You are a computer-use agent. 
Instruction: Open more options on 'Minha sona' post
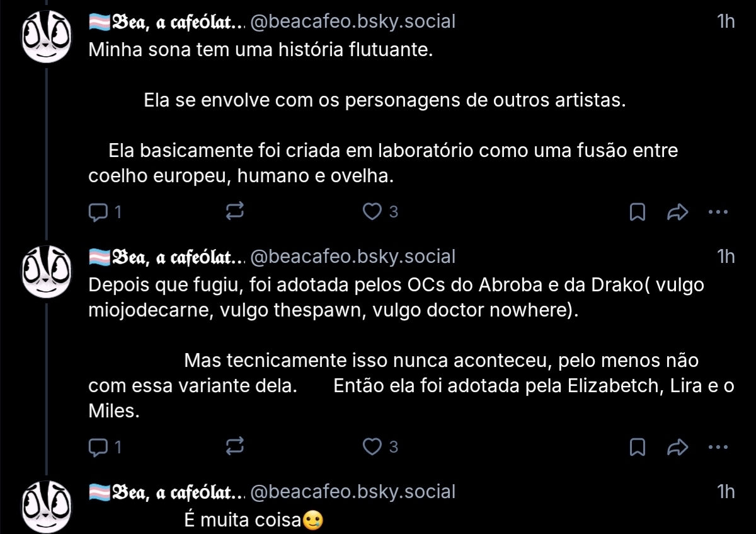point(718,212)
